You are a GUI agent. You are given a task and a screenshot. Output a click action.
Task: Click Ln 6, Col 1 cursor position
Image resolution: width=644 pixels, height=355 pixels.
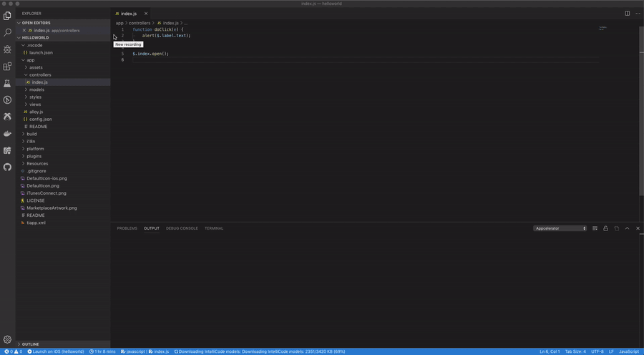click(550, 351)
